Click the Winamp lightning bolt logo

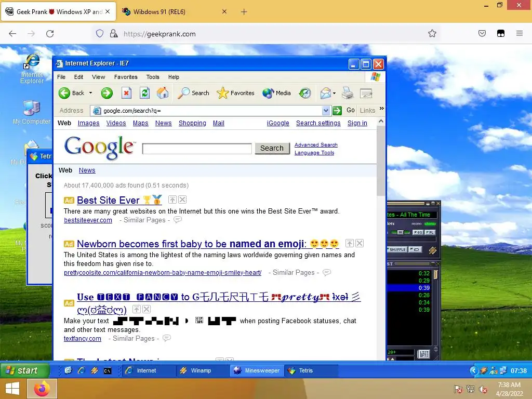click(x=432, y=250)
